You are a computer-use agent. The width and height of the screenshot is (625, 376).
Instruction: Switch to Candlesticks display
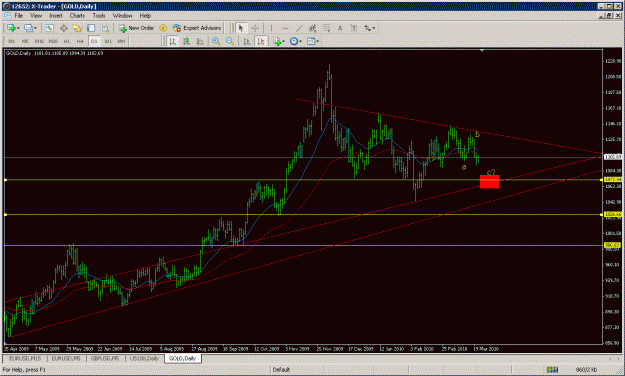[186, 41]
